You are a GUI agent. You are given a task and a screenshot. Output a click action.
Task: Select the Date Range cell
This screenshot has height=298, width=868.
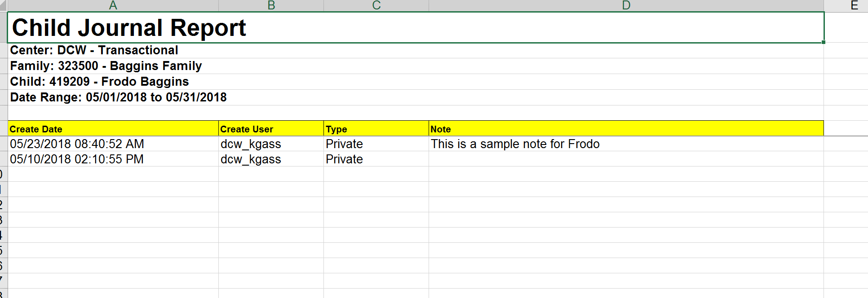(x=118, y=97)
